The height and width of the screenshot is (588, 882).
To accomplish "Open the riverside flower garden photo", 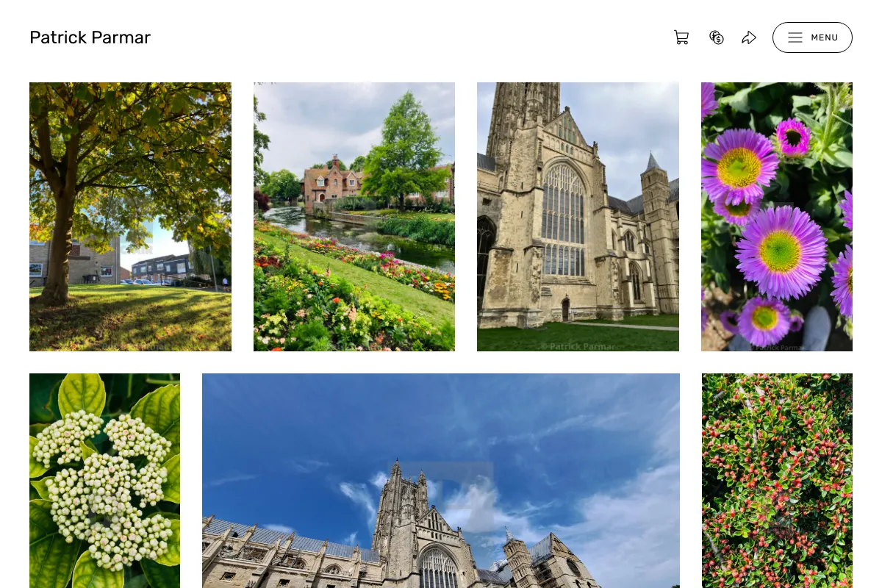I will pos(354,217).
